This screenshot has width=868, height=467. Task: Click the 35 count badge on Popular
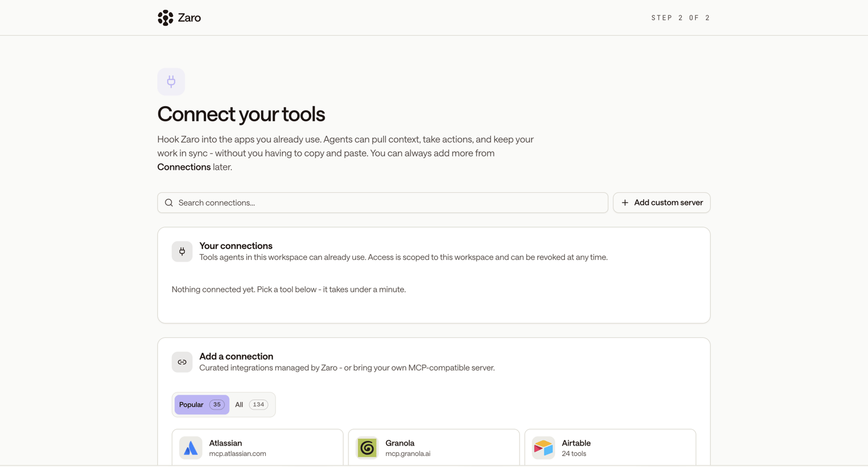click(x=217, y=404)
